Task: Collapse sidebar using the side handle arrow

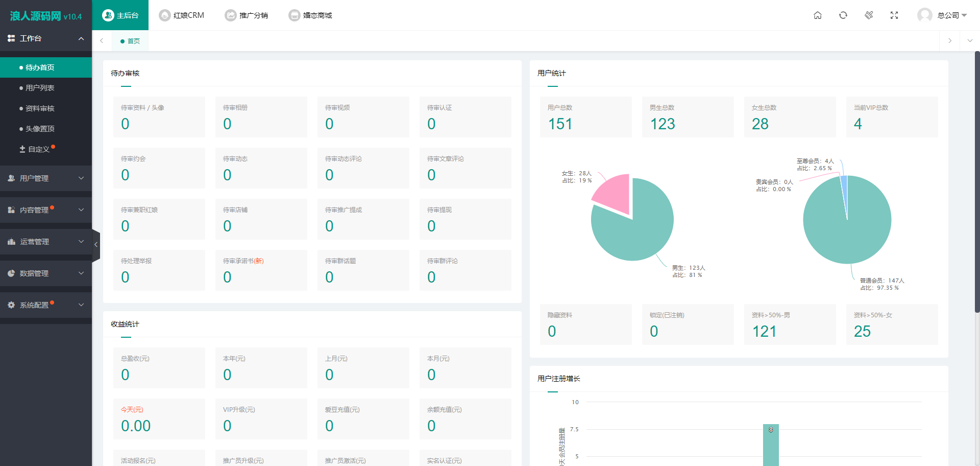Action: (95, 245)
